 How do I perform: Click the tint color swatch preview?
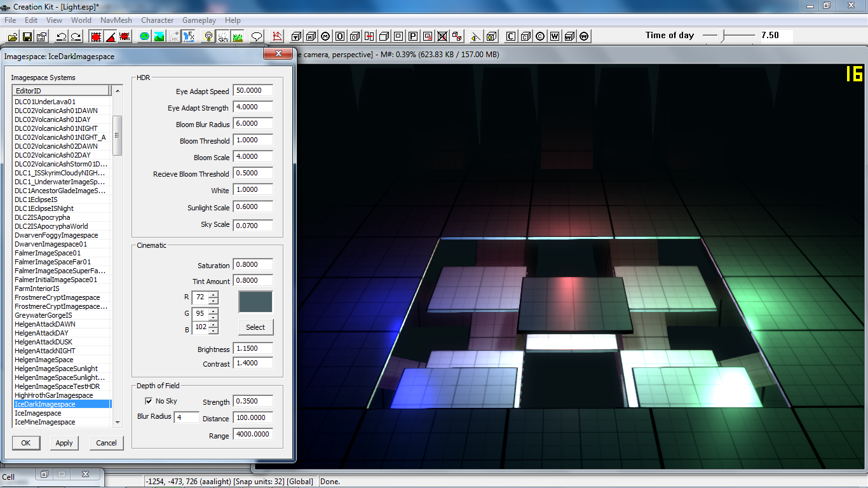[255, 302]
